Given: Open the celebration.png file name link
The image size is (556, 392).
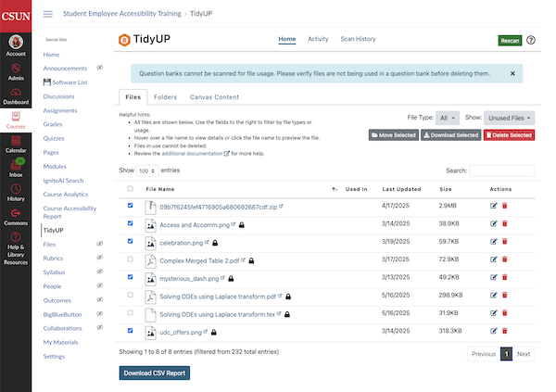Looking at the screenshot, I should pyautogui.click(x=182, y=243).
